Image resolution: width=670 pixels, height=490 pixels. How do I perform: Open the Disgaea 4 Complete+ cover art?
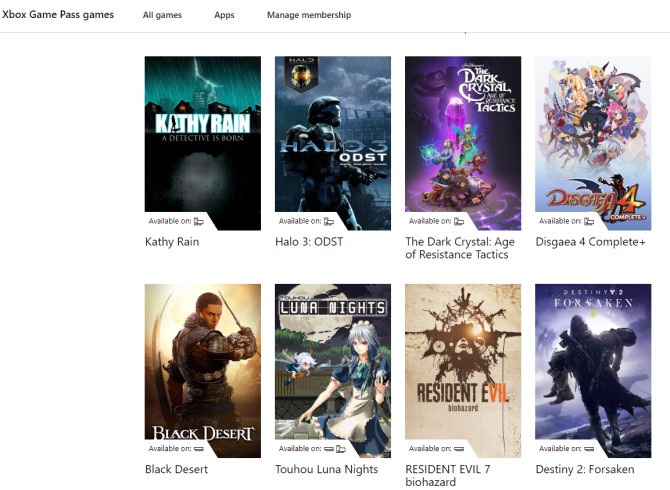(x=593, y=143)
